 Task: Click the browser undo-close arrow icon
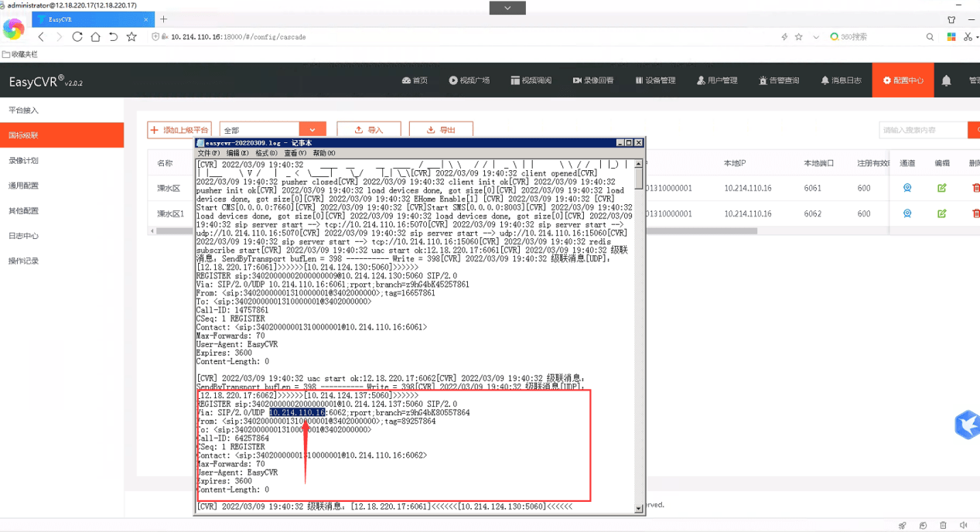point(114,36)
